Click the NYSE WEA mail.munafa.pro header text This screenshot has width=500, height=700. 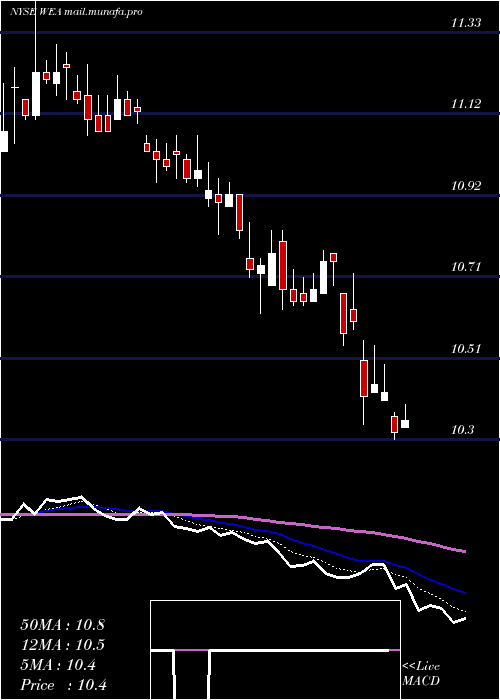pos(76,12)
